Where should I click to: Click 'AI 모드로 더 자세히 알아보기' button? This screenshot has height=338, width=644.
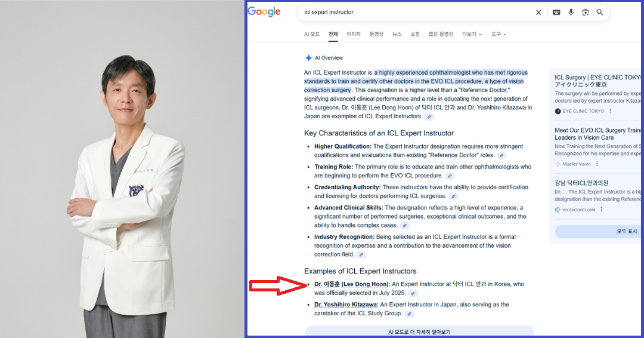pos(419,331)
